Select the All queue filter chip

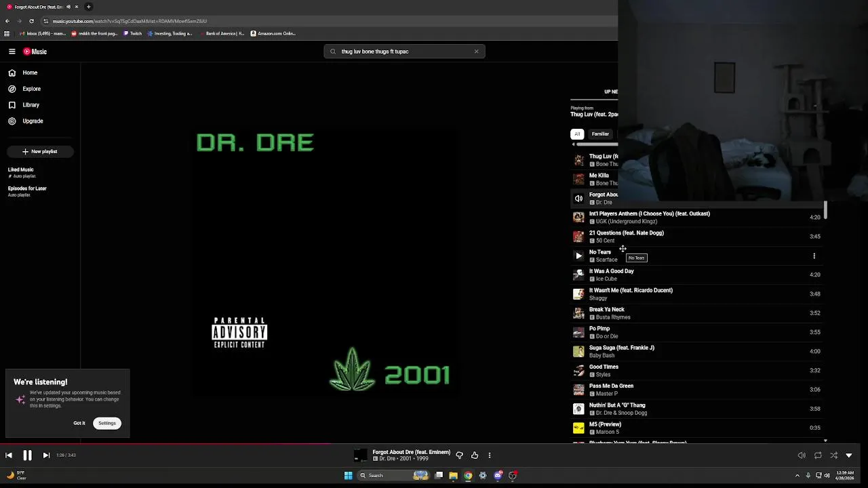577,134
